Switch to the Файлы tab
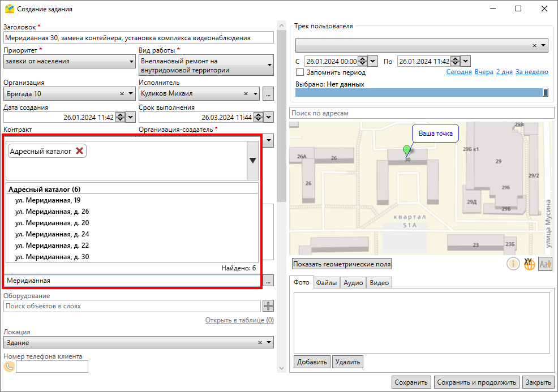The width and height of the screenshot is (558, 392). [x=327, y=283]
